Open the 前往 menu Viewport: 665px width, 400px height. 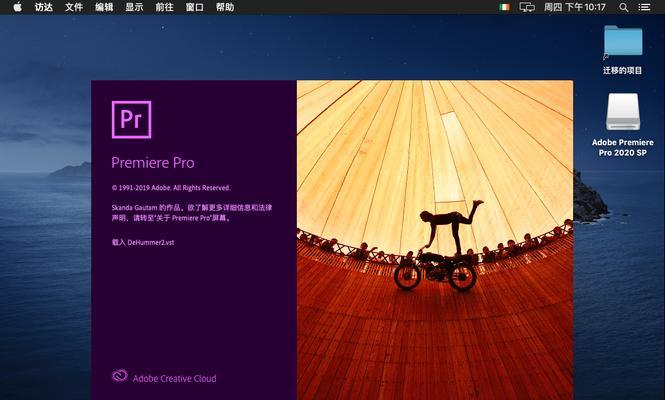pyautogui.click(x=164, y=7)
